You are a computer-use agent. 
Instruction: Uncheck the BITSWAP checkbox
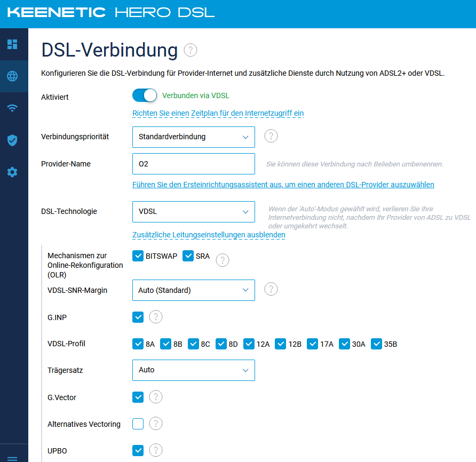138,256
